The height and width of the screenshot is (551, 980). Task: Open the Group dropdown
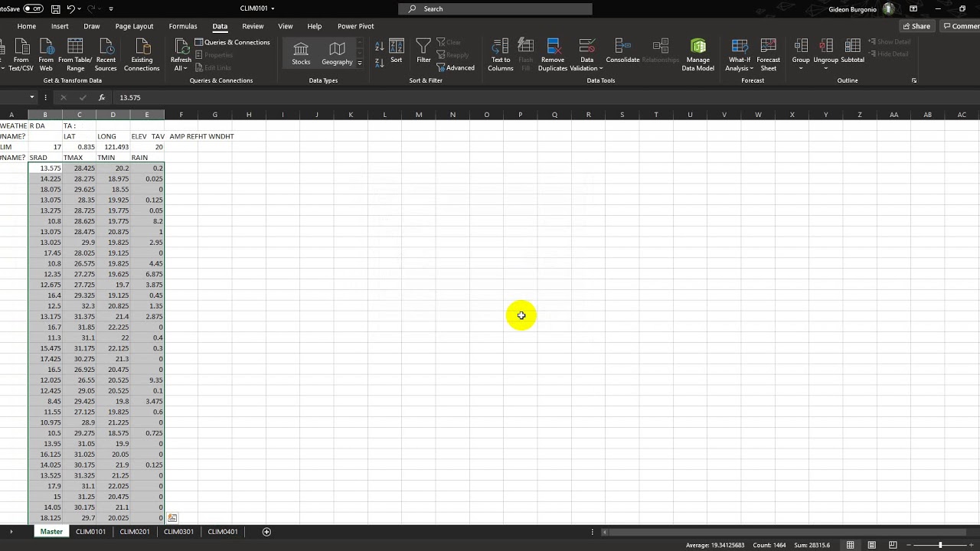click(801, 64)
